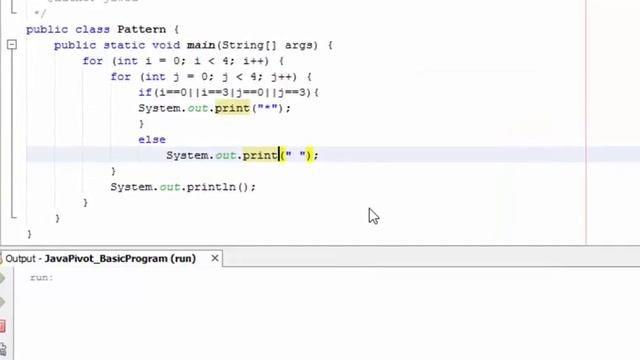The image size is (640, 360).
Task: Click the asterisk string literal "*"
Action: point(268,108)
